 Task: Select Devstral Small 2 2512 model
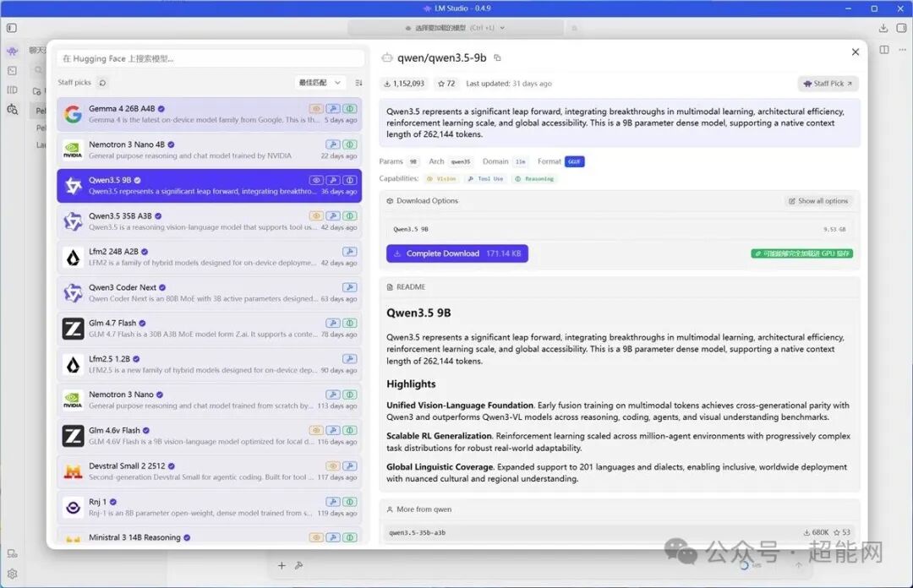pyautogui.click(x=210, y=471)
